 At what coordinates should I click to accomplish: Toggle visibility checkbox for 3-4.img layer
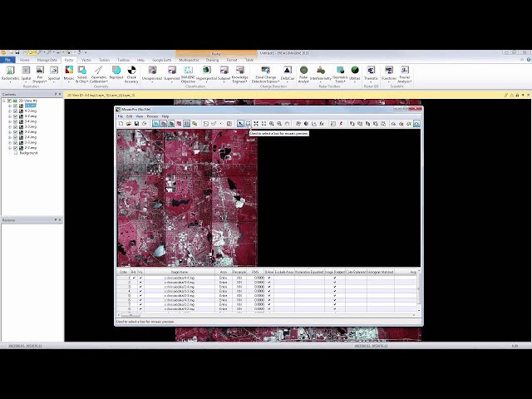point(15,121)
